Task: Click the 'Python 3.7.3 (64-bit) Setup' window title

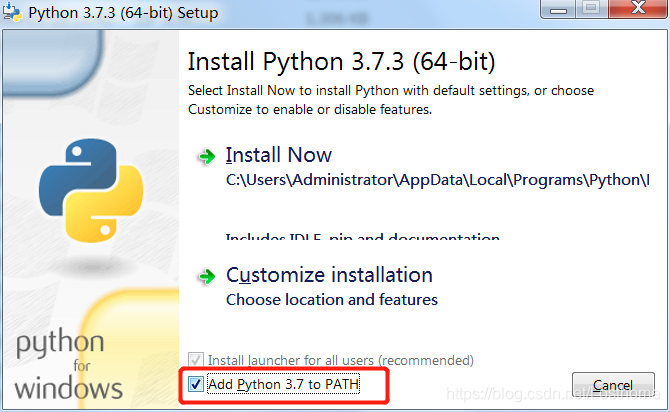Action: pos(123,13)
